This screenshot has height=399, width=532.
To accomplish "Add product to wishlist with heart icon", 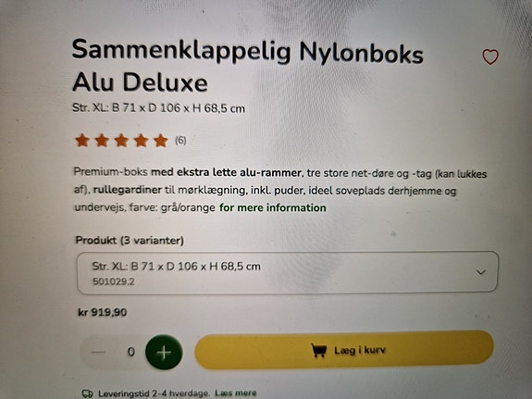I will click(x=490, y=56).
